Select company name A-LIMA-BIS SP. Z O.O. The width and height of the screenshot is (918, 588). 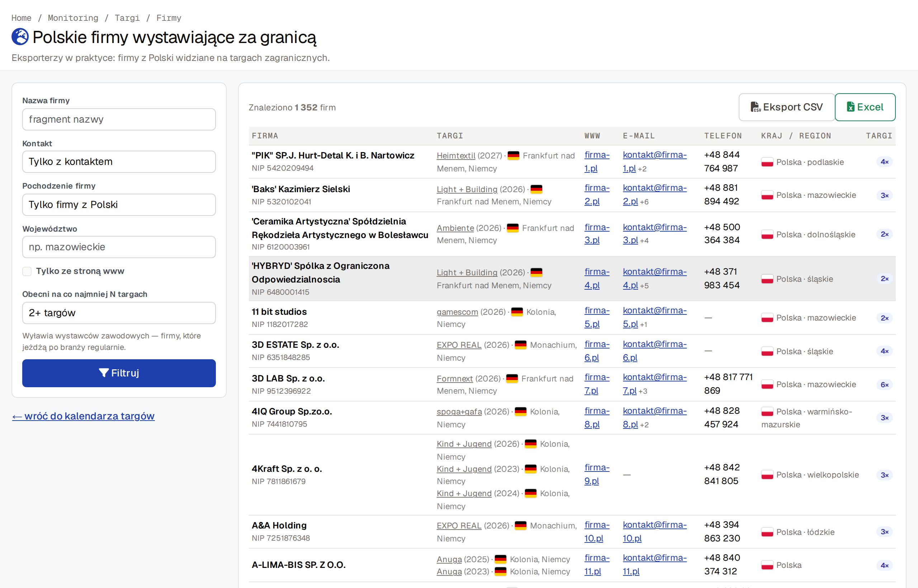tap(299, 565)
